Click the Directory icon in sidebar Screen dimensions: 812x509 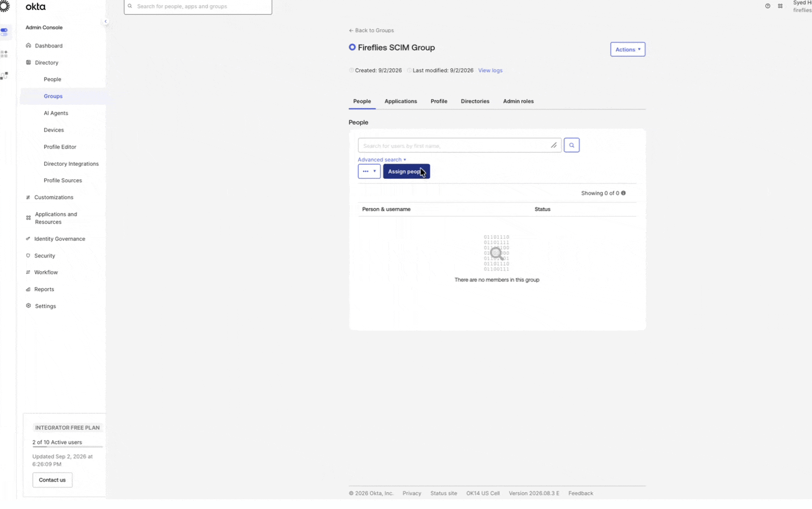(28, 63)
